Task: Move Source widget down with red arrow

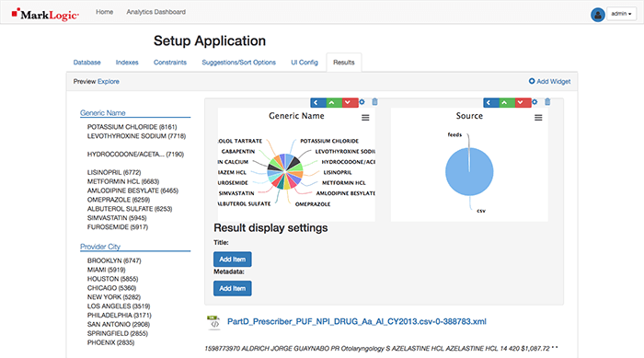Action: pos(523,102)
